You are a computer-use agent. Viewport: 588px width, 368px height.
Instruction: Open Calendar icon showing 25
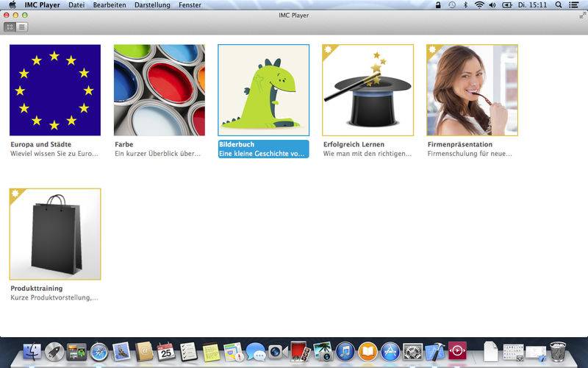[x=166, y=352]
